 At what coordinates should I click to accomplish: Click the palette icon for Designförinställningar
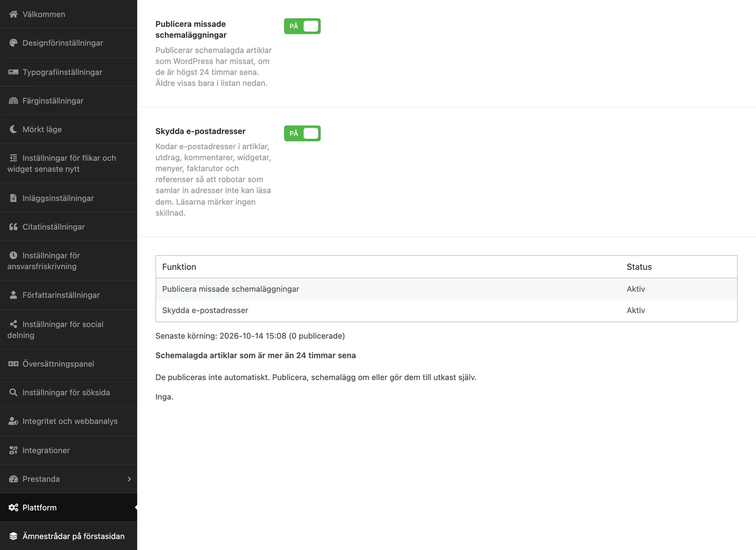(x=13, y=43)
